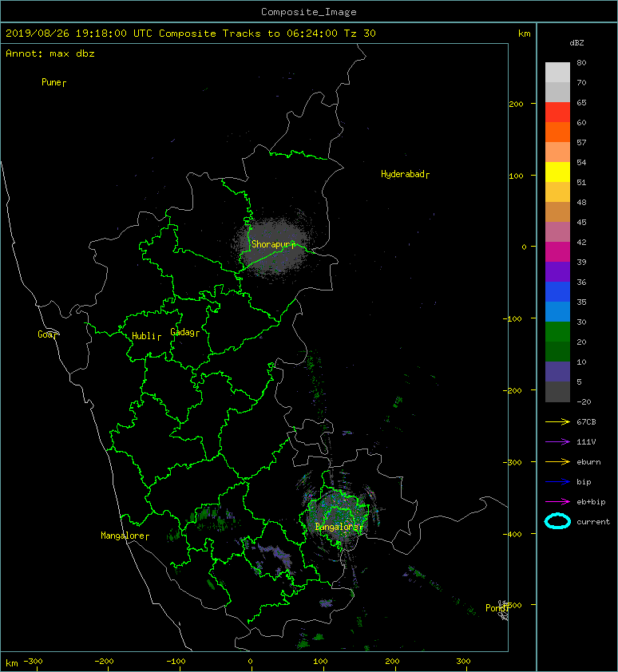The image size is (618, 672).
Task: Click the 'Annot: max dbz' annotation
Action: [50, 53]
